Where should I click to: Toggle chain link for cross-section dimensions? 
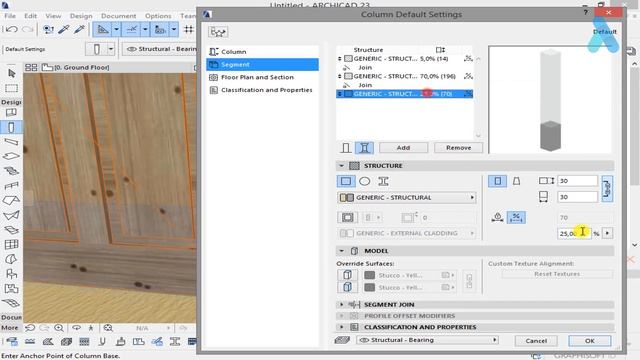(607, 189)
